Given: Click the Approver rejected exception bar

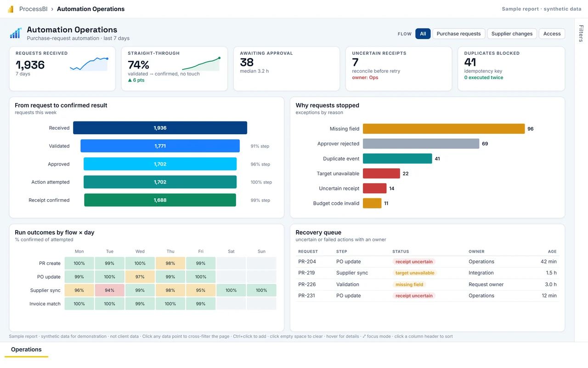Looking at the screenshot, I should click(421, 144).
